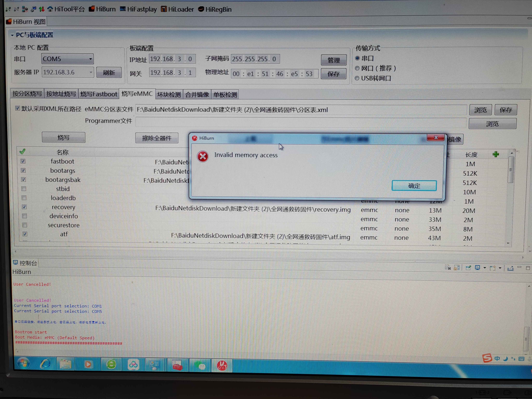Switch to the 单板检测 tab
This screenshot has width=532, height=399.
tap(225, 95)
